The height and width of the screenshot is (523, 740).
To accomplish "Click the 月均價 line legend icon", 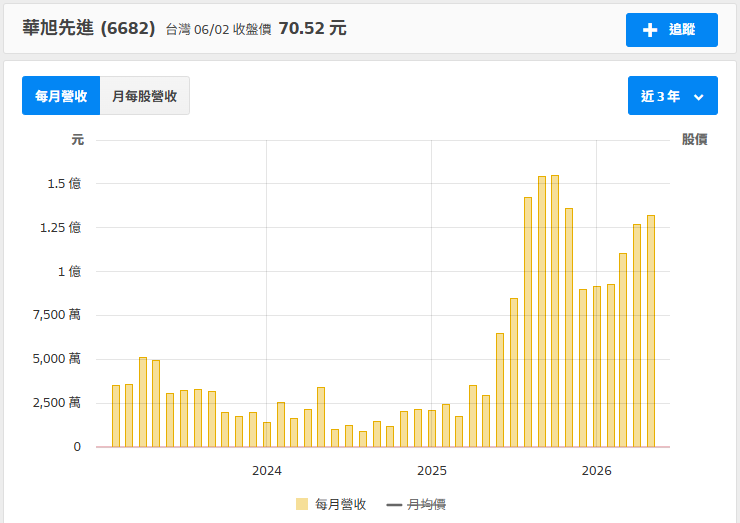I will pos(394,505).
